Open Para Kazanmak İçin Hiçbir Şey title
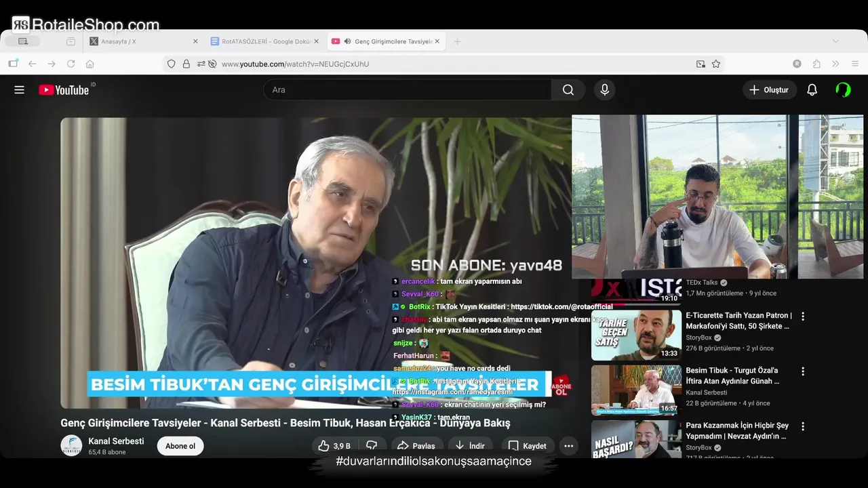The width and height of the screenshot is (868, 488). (x=737, y=431)
